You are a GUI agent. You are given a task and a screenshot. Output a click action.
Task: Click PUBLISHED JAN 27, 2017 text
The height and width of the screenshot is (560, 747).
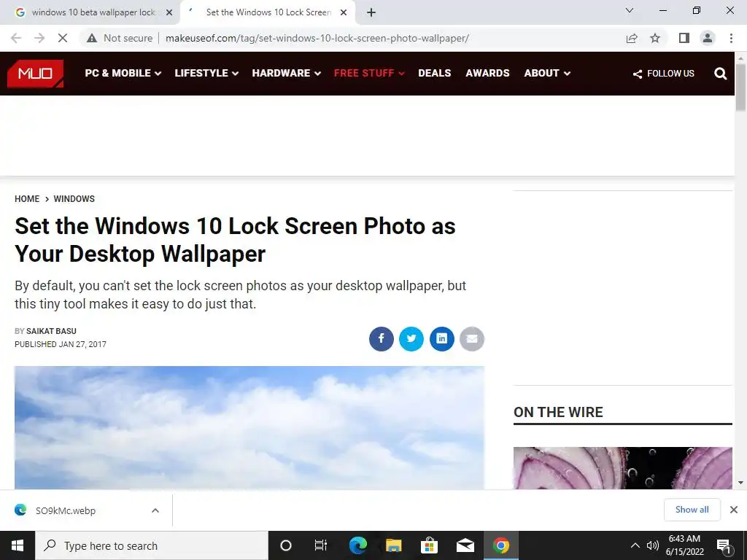pyautogui.click(x=61, y=344)
